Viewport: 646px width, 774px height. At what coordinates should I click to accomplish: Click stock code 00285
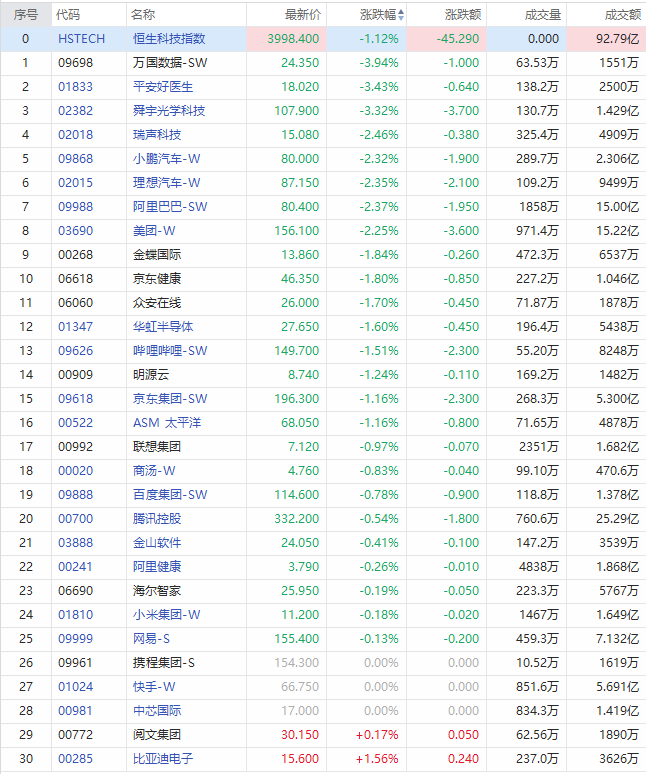76,759
